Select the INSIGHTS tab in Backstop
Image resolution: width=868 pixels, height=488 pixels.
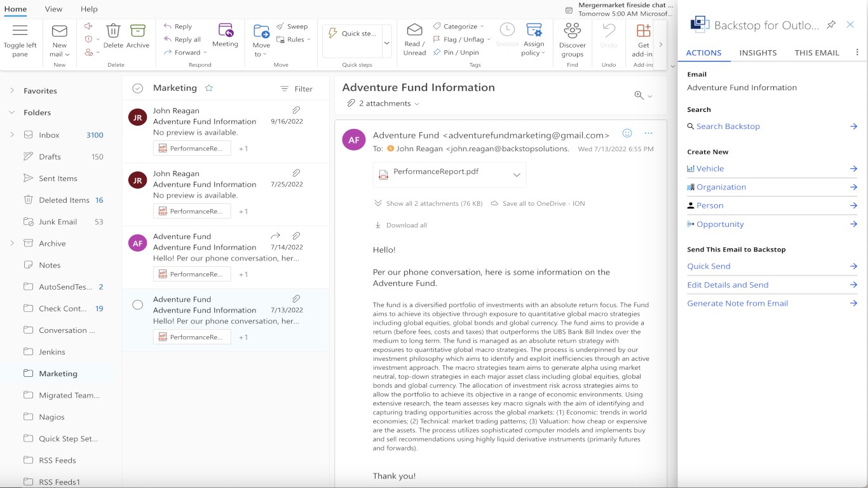click(758, 53)
